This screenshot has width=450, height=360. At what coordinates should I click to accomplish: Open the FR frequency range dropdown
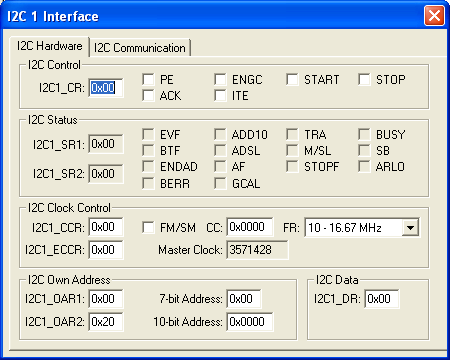410,228
